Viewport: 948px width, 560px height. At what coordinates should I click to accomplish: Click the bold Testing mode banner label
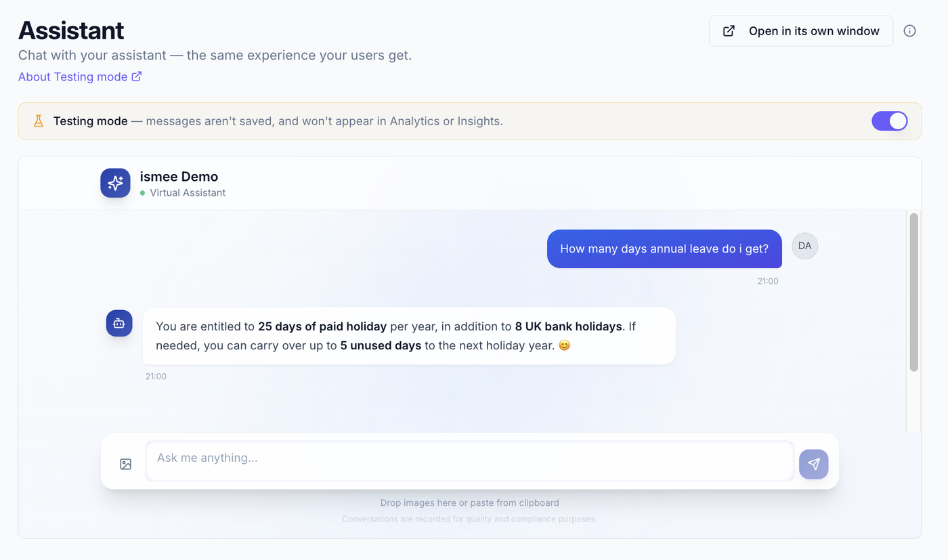tap(90, 121)
